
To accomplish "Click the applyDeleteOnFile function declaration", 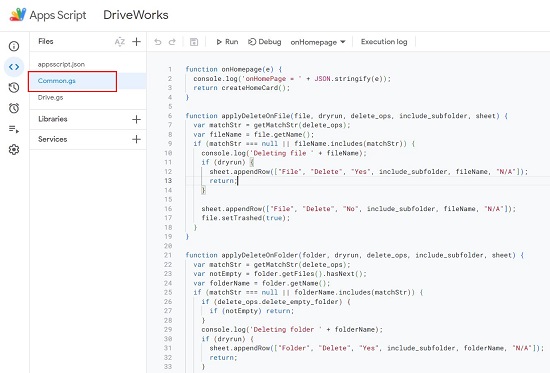I will point(347,116).
